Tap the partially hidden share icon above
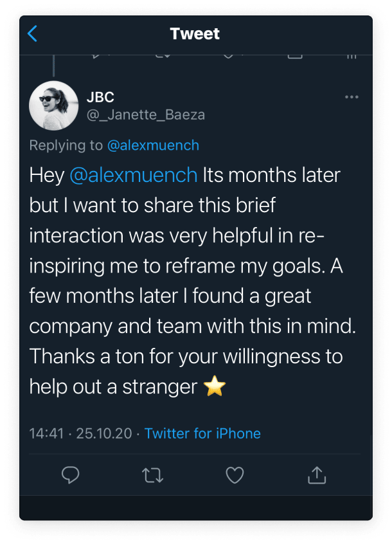This screenshot has height=544, width=392. coord(294,56)
